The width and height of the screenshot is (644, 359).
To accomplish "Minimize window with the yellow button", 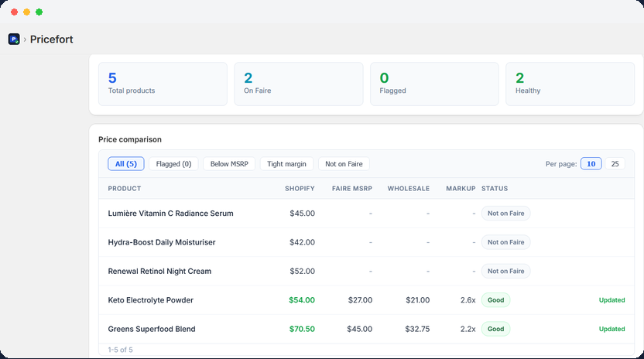I will [26, 12].
